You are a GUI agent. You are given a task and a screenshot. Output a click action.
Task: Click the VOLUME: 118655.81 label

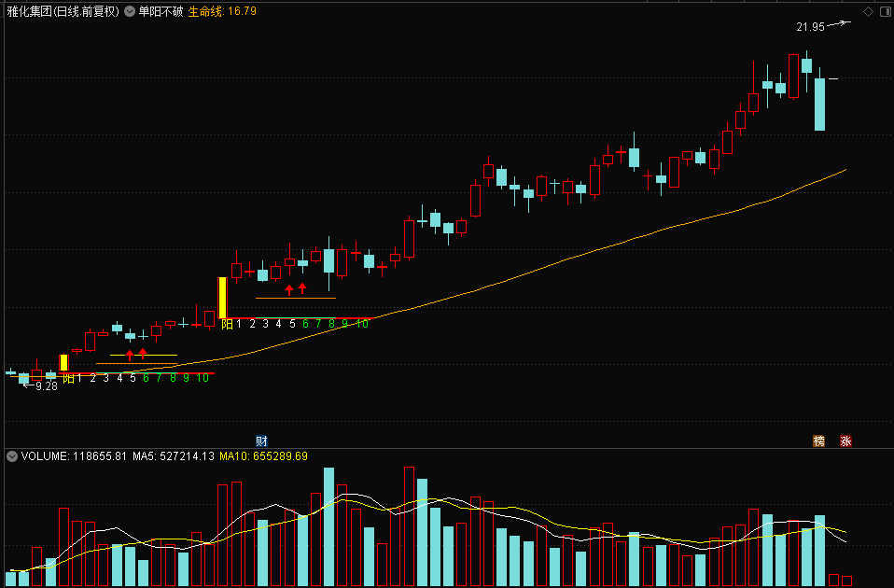(74, 456)
